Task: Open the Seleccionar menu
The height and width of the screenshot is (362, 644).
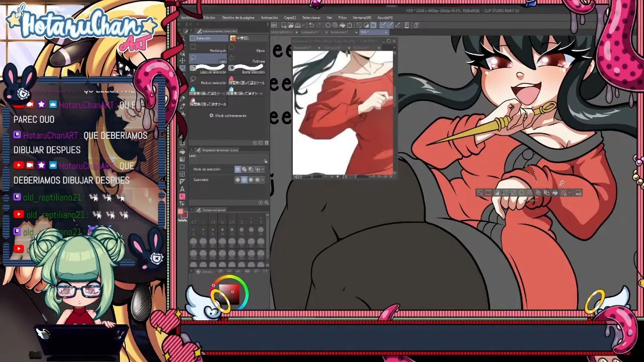Action: pos(311,18)
